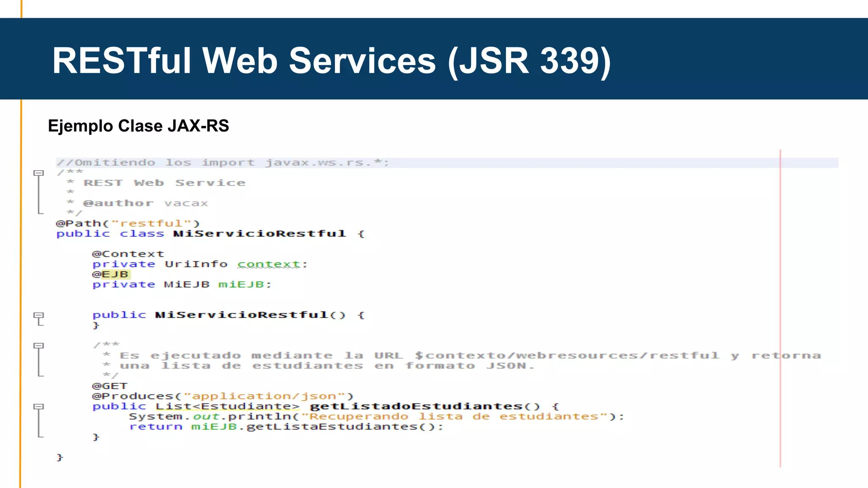868x488 pixels.
Task: Click the comment line 'una lista de estudiantes en formato JSON.'
Action: pos(326,366)
